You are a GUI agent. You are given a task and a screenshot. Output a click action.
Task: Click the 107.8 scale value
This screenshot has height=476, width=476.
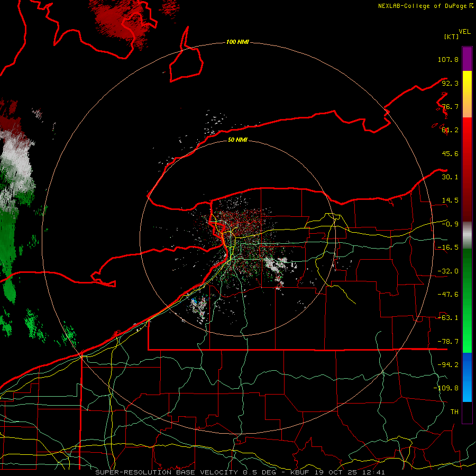click(448, 59)
